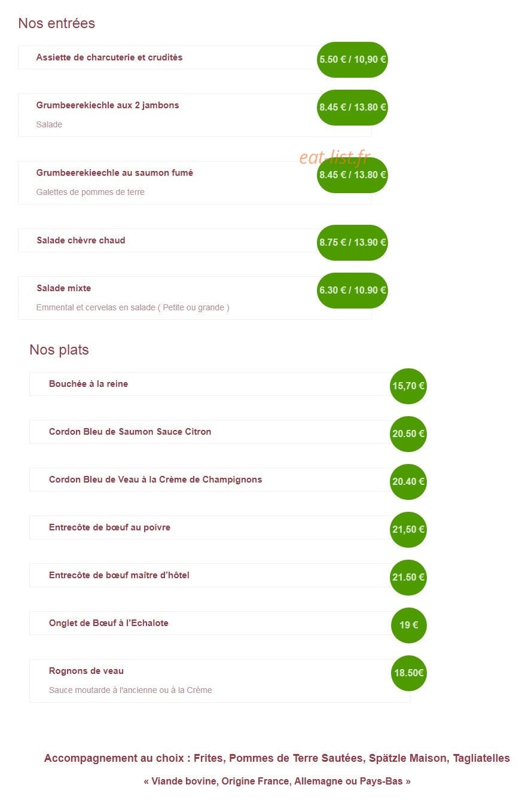Viewport: 522px width, 812px height.
Task: Click the Assiette de charcuterie price badge
Action: [x=352, y=60]
